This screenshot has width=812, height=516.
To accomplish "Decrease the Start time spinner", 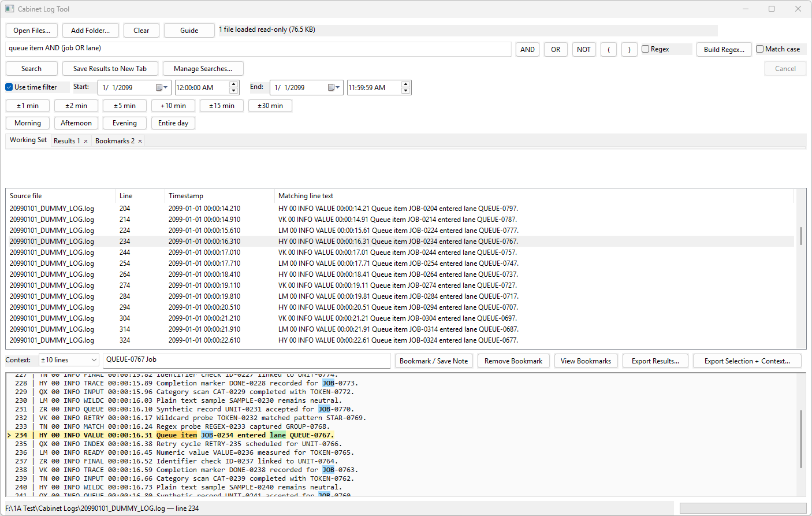I will coord(234,91).
